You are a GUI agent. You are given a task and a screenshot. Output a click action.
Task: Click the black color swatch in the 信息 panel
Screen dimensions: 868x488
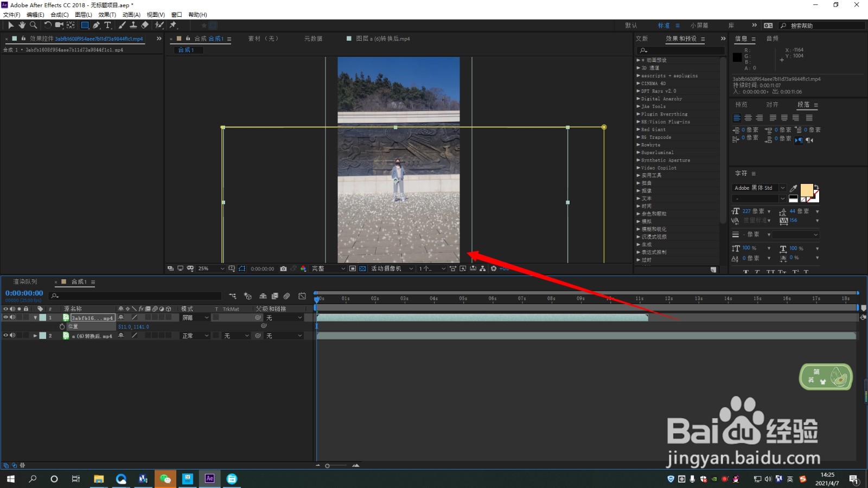click(x=737, y=57)
